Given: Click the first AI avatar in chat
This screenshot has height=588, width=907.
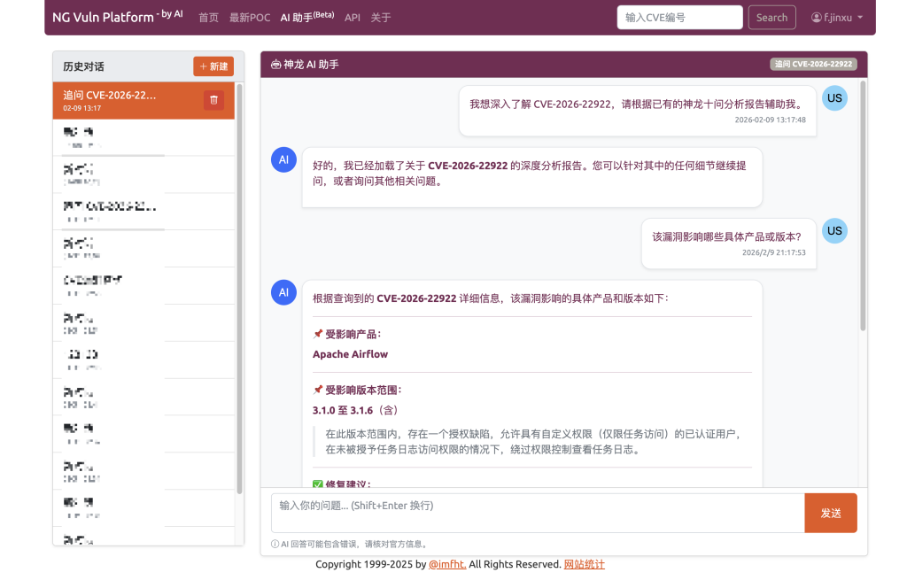Looking at the screenshot, I should pos(283,159).
